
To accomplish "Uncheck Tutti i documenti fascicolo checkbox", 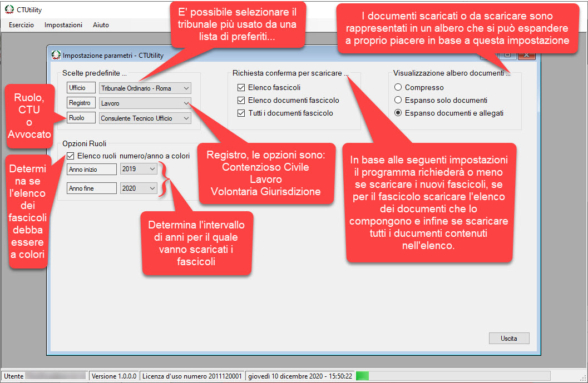I will coord(241,113).
